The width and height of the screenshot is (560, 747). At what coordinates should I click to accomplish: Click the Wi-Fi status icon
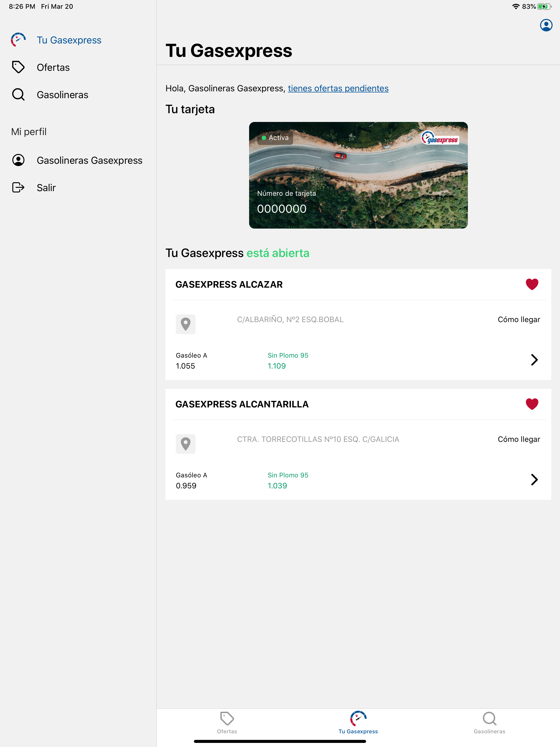(515, 6)
